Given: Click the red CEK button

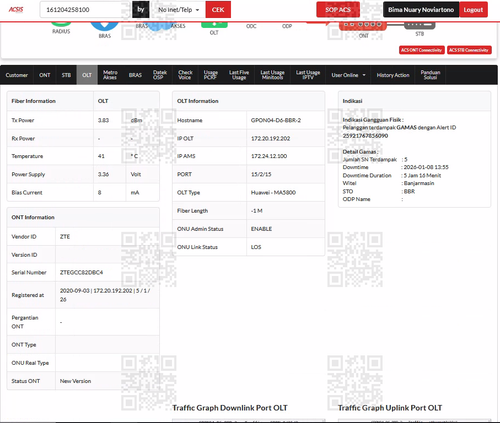Looking at the screenshot, I should [218, 10].
